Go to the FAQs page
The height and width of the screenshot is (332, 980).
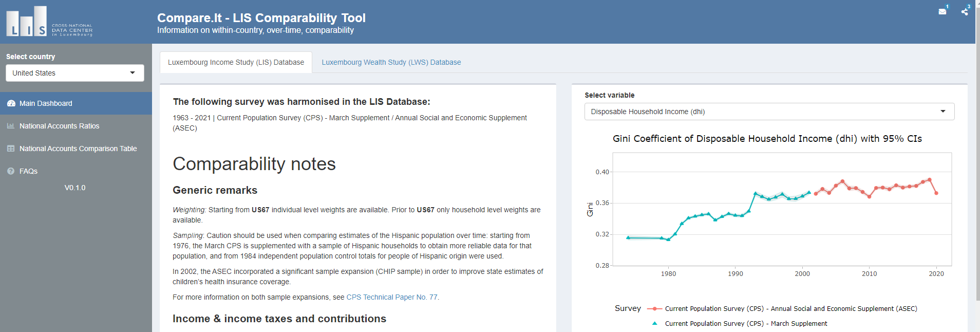[28, 171]
